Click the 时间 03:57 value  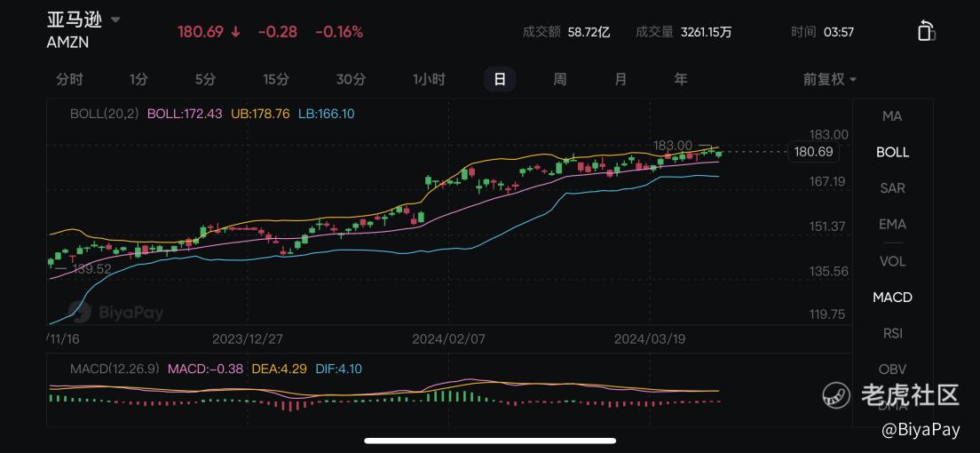(839, 32)
